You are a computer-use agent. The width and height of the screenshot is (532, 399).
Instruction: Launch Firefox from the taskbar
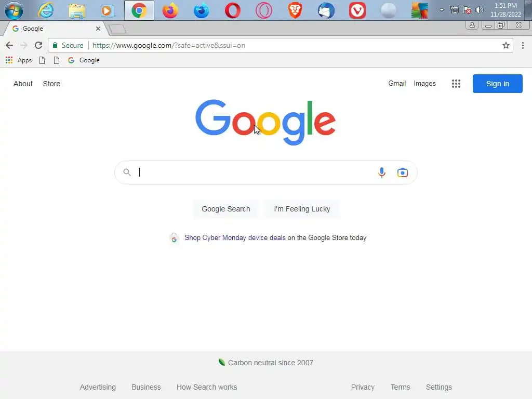[x=170, y=10]
